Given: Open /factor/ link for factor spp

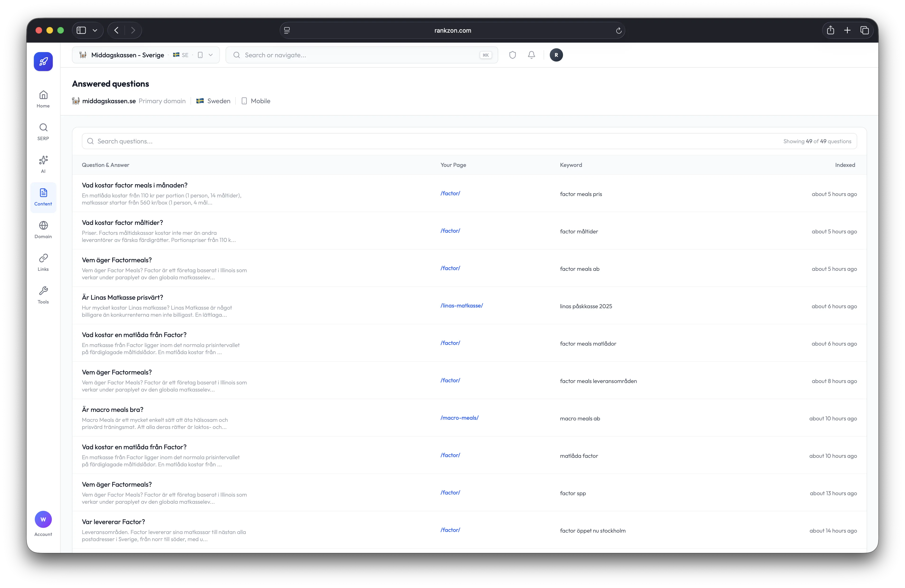Looking at the screenshot, I should pyautogui.click(x=450, y=493).
